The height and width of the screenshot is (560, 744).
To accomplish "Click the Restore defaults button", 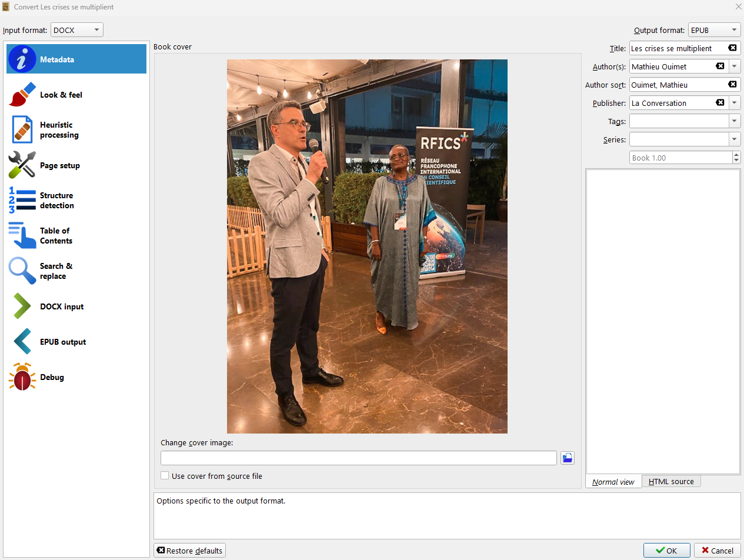I will (189, 550).
